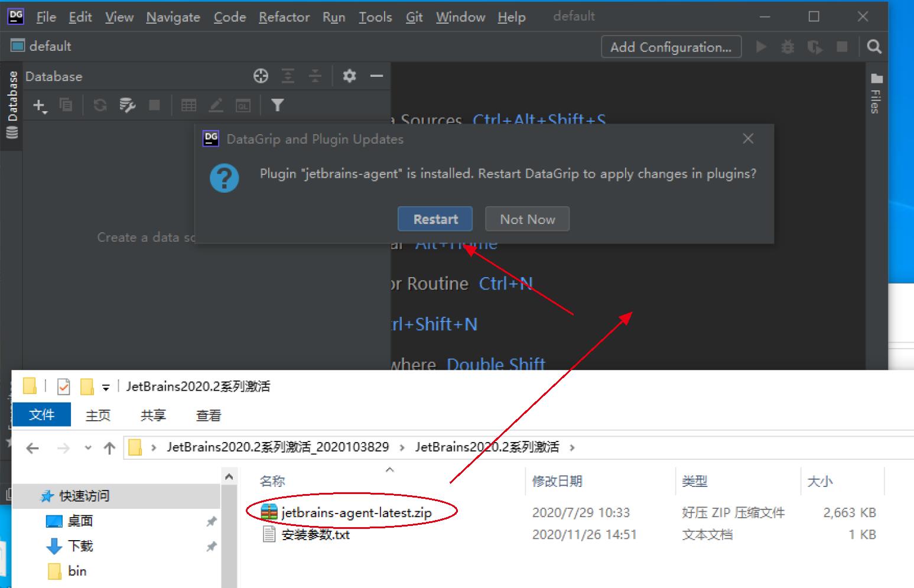Image resolution: width=914 pixels, height=588 pixels.
Task: Click the Filter funnel icon
Action: point(277,105)
